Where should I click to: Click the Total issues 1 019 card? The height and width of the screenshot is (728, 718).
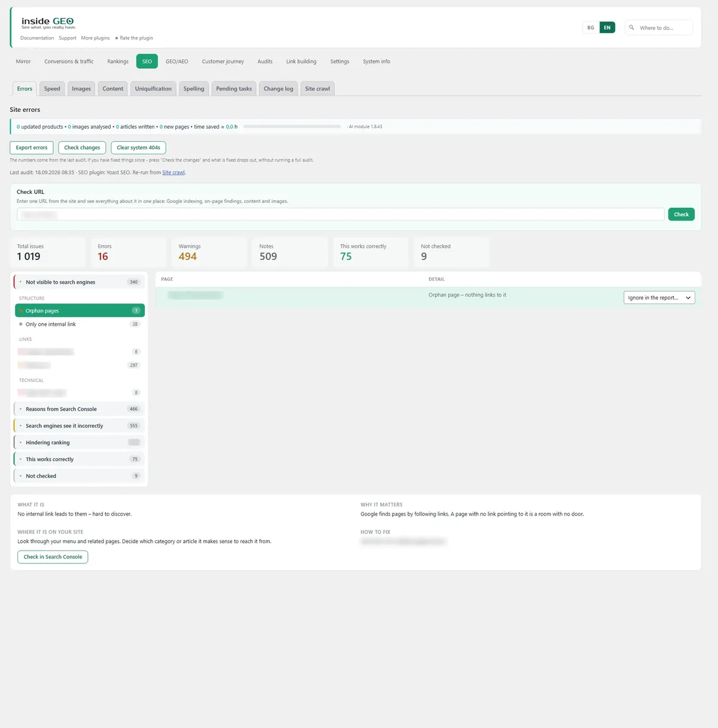[x=48, y=252]
